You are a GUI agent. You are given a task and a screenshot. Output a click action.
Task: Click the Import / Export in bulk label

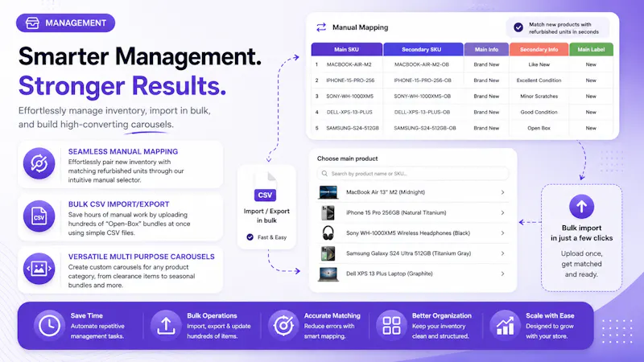266,216
